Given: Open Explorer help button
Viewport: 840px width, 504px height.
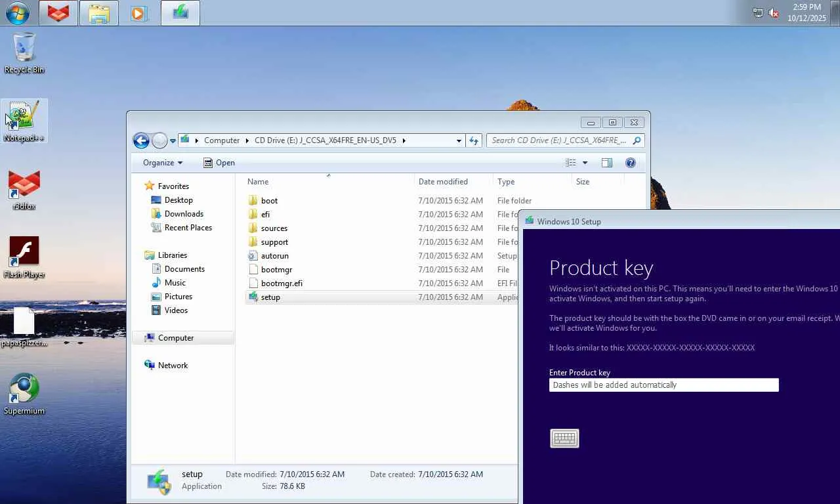Looking at the screenshot, I should (x=631, y=163).
